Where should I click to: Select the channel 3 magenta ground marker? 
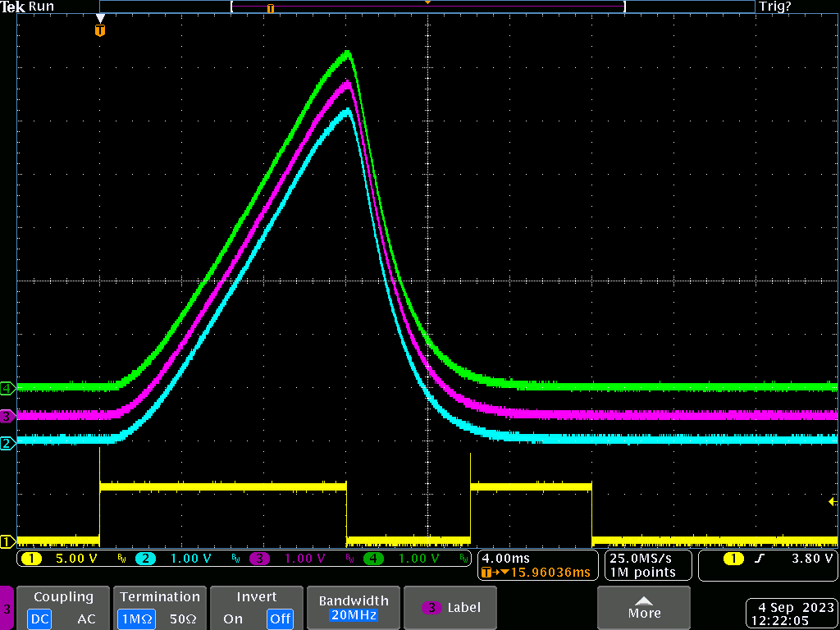(7, 416)
